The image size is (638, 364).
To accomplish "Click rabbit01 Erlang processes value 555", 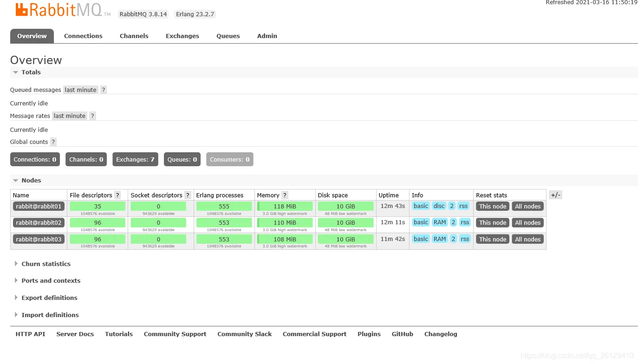I will coord(224,206).
